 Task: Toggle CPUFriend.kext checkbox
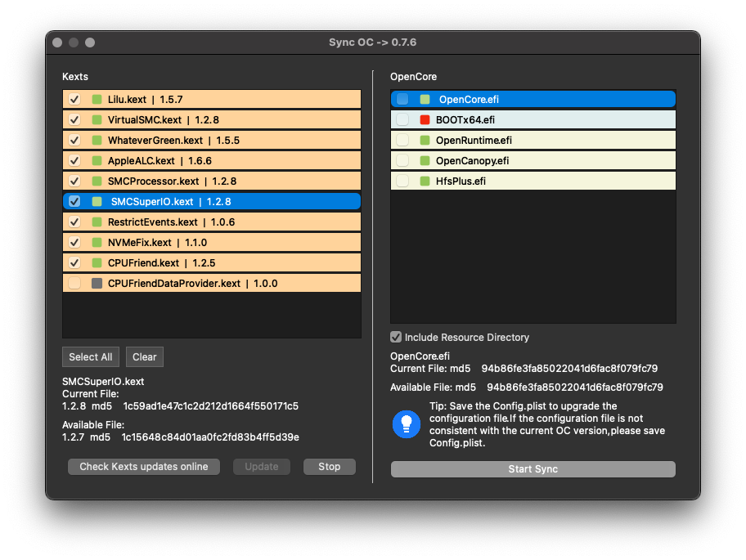(x=74, y=263)
